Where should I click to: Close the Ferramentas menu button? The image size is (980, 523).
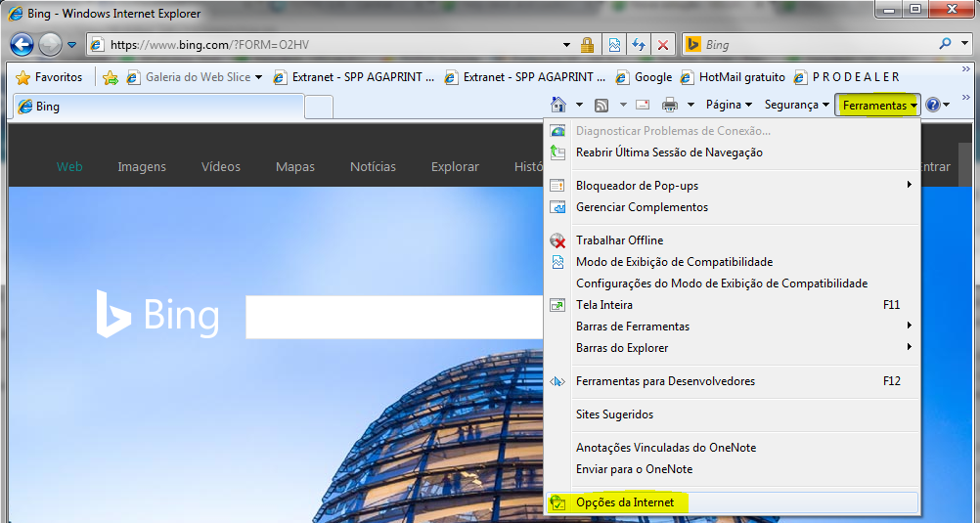(878, 106)
